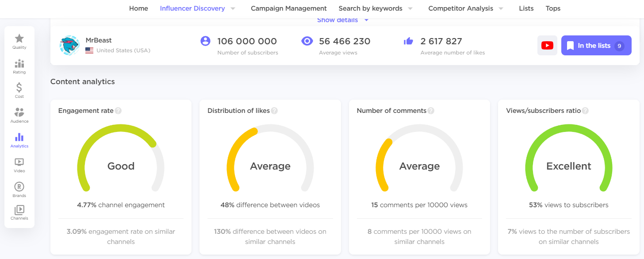This screenshot has height=259, width=644.
Task: Open the In the lists button
Action: point(596,46)
